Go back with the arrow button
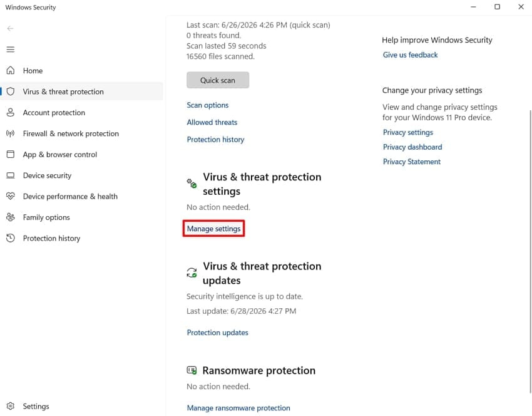532x416 pixels. (x=11, y=29)
